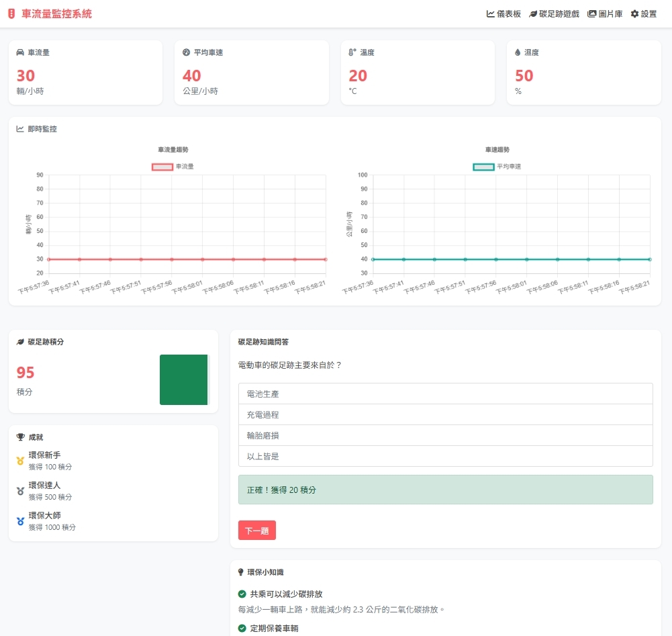This screenshot has width=672, height=636.
Task: Open 設置 settings from navbar
Action: [644, 13]
